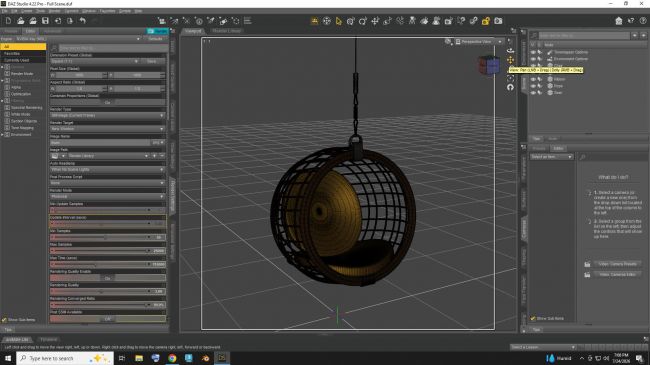Click the view cube in viewport
Image resolution: width=650 pixels, height=365 pixels.
pyautogui.click(x=489, y=65)
